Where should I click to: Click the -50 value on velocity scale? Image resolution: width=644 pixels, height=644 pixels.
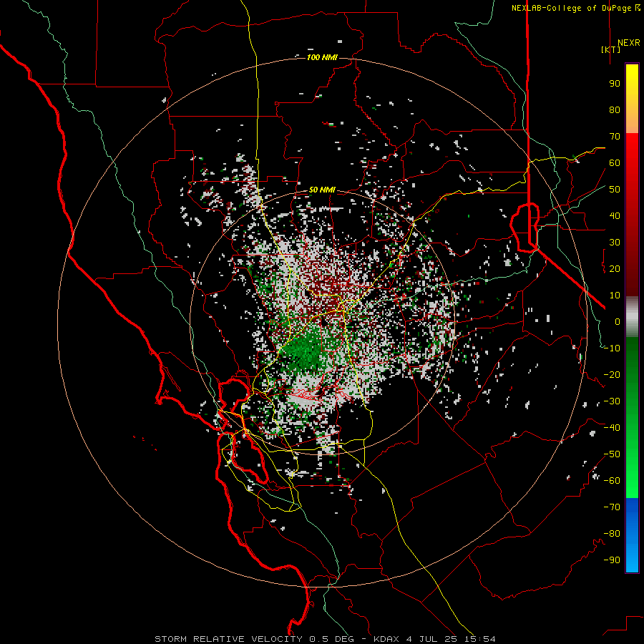(x=612, y=454)
